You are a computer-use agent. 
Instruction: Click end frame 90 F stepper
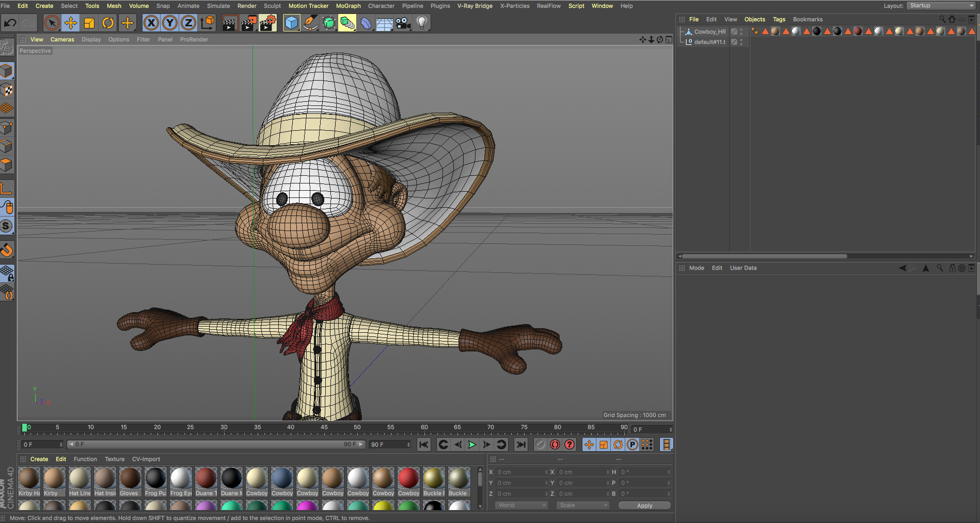coord(408,444)
